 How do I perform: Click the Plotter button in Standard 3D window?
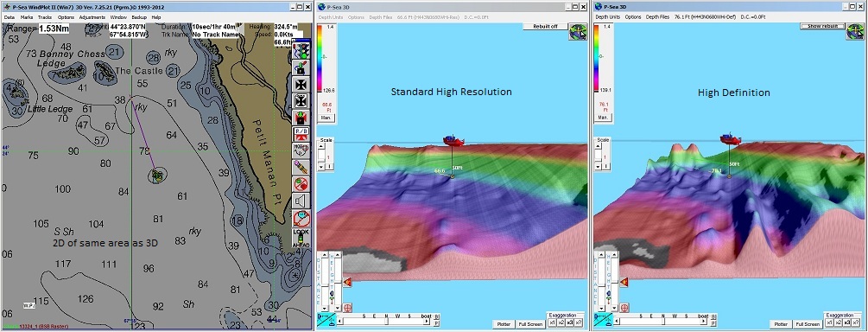click(x=504, y=324)
